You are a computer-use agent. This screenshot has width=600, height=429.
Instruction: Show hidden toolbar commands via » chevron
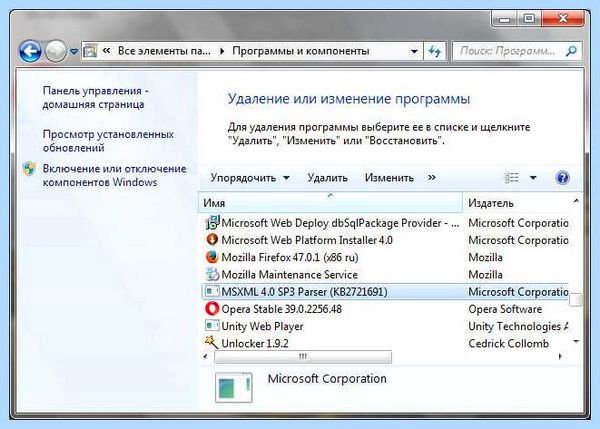point(432,178)
